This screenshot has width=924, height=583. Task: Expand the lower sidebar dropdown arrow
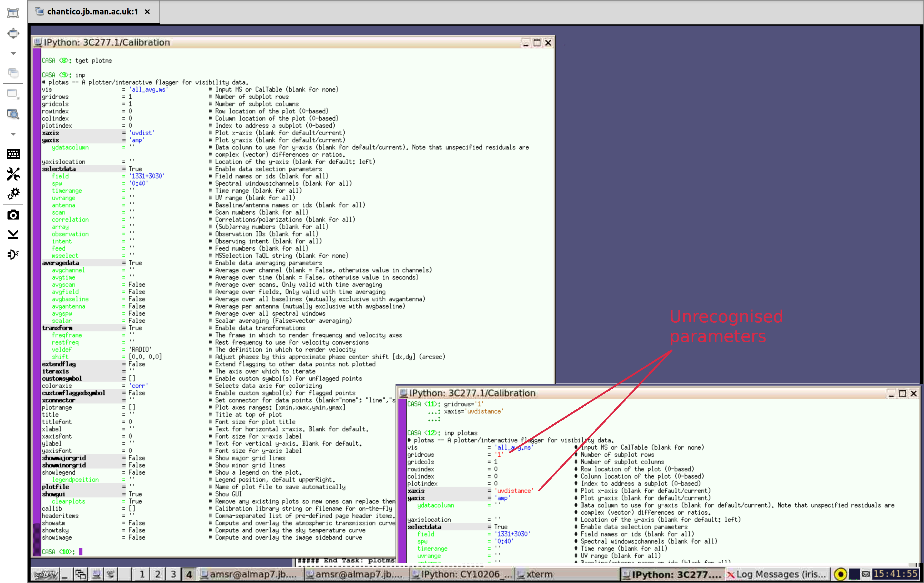click(13, 134)
